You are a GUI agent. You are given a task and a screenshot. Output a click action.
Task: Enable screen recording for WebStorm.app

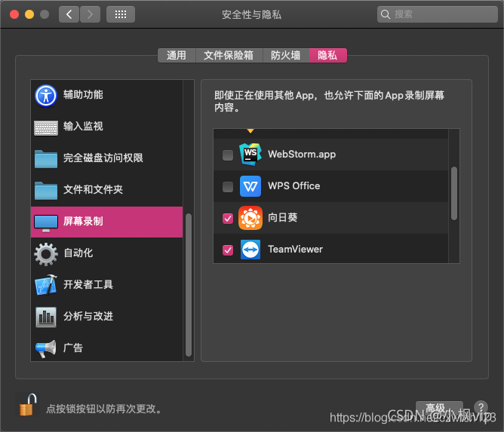click(228, 155)
